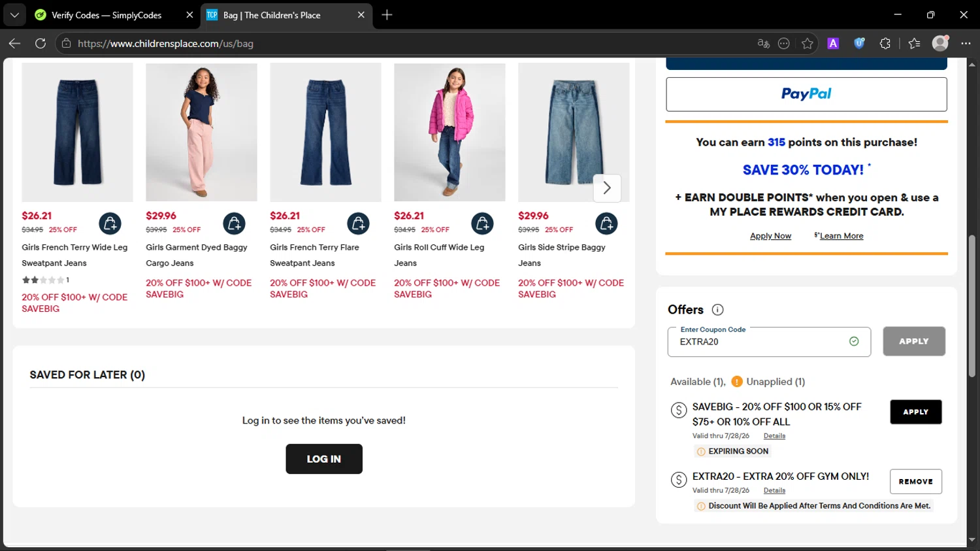Open the purple A extension icon

point(833,43)
